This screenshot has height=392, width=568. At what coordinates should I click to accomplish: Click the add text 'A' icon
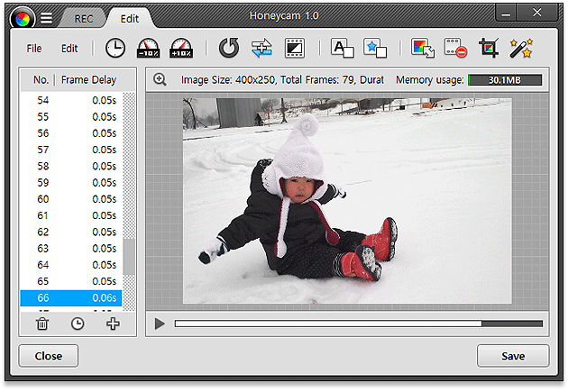(x=342, y=48)
